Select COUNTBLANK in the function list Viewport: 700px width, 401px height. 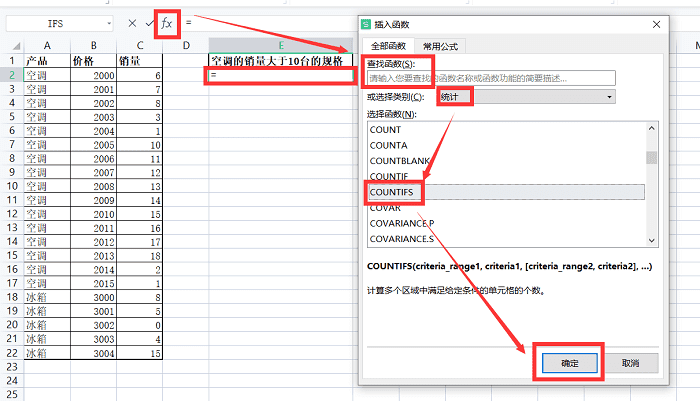(x=506, y=161)
